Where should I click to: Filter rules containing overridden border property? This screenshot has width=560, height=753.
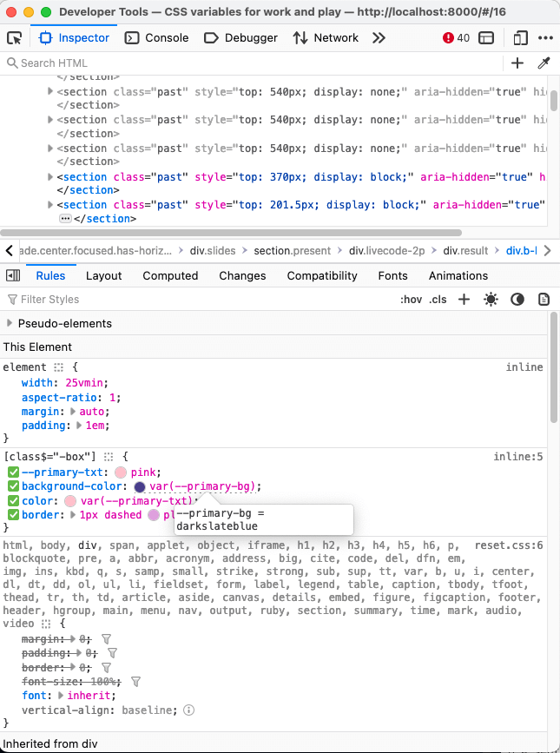(107, 668)
